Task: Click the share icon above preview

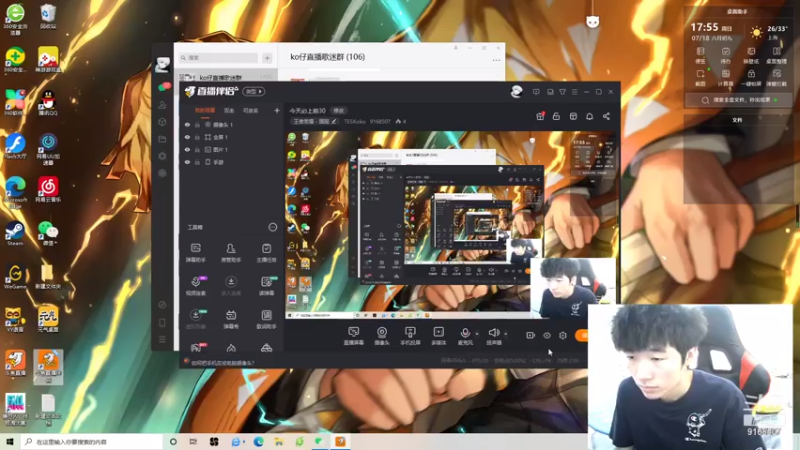Action: point(606,116)
